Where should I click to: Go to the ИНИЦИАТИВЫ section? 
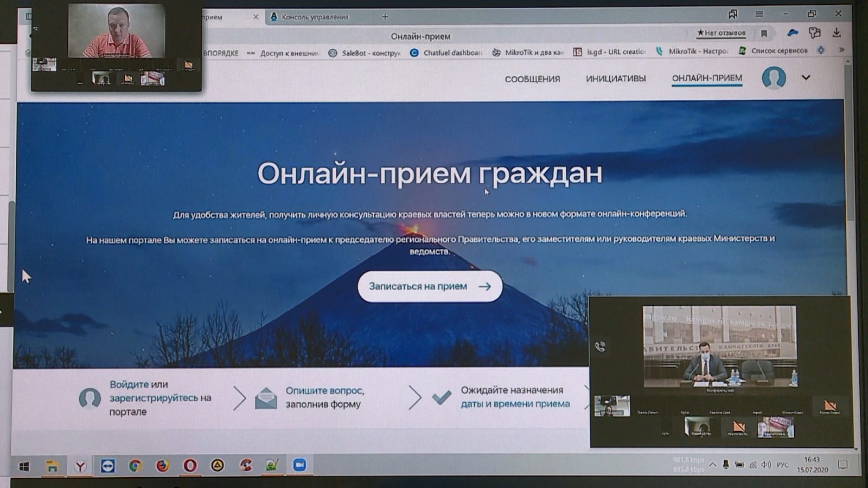pos(616,79)
